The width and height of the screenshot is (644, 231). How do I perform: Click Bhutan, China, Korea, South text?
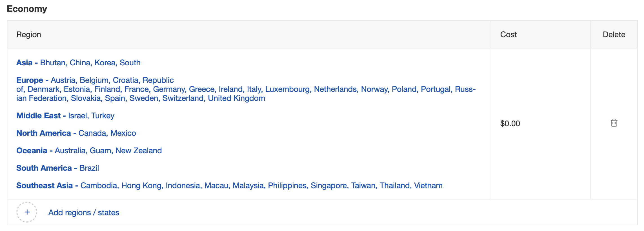tap(90, 63)
